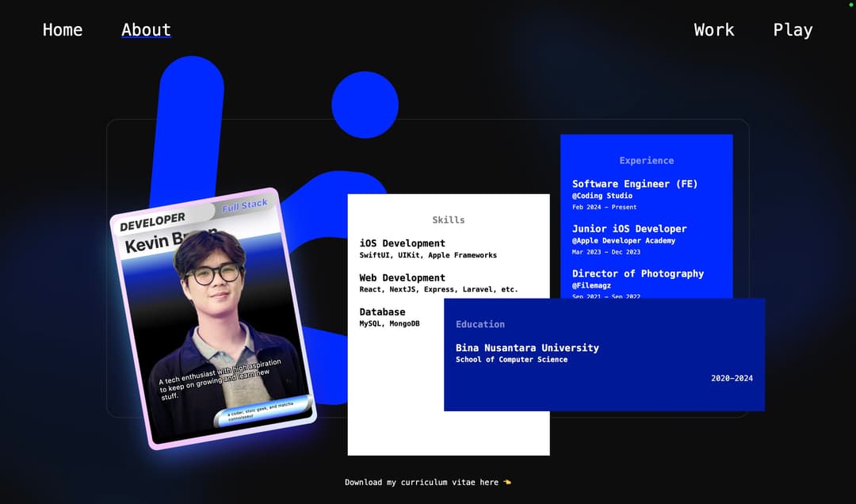
Task: Click the iOS Development skill
Action: (403, 243)
